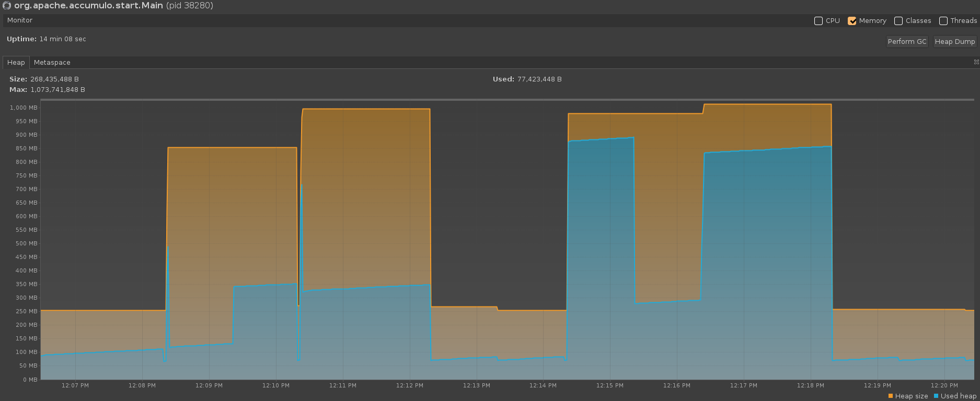Screen dimensions: 980x401
Task: Select the Heap tab
Action: pyautogui.click(x=16, y=63)
